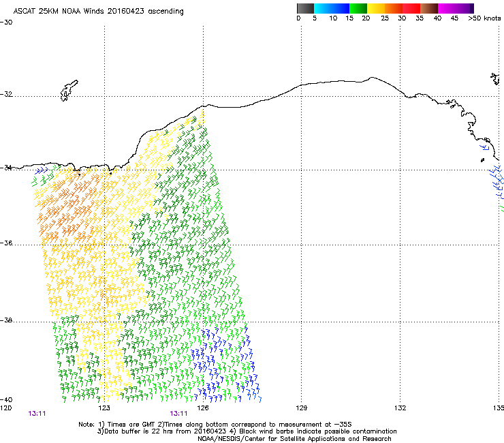The height and width of the screenshot is (443, 504).
Task: Click the "132" longitude axis label
Action: tap(400, 408)
